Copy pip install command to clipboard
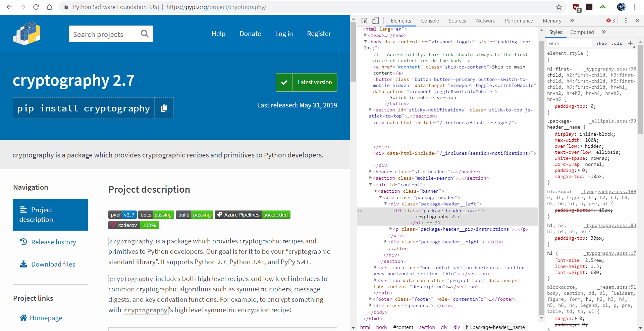644x331 pixels. click(x=164, y=108)
